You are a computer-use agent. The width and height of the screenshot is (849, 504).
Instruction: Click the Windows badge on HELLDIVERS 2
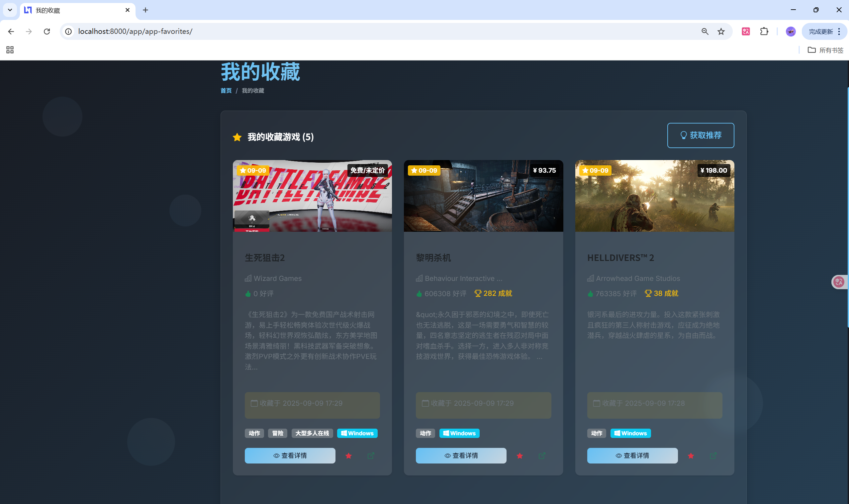630,433
